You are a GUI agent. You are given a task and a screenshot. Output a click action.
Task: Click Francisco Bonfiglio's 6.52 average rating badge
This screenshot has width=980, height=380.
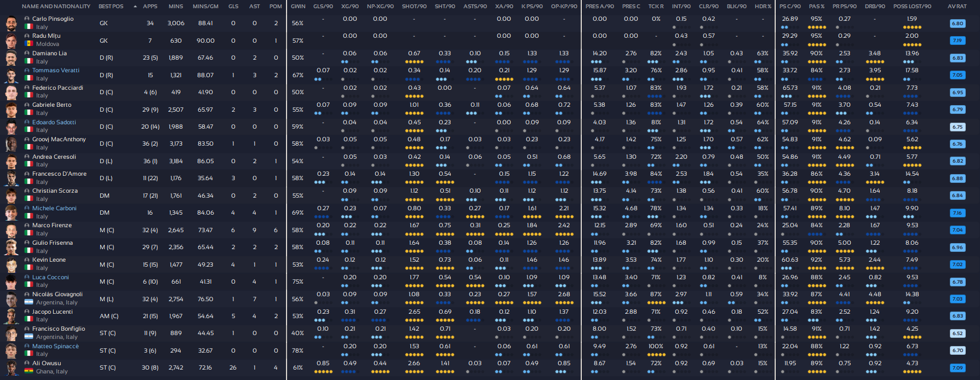pyautogui.click(x=957, y=333)
